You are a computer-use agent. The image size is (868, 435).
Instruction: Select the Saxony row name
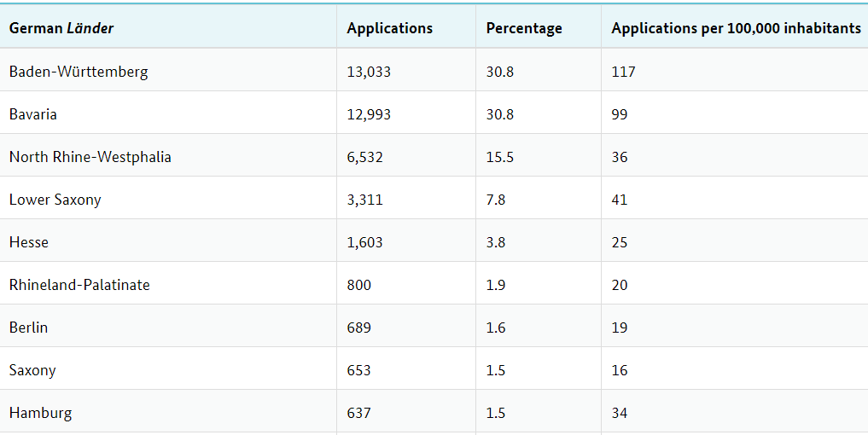point(32,369)
